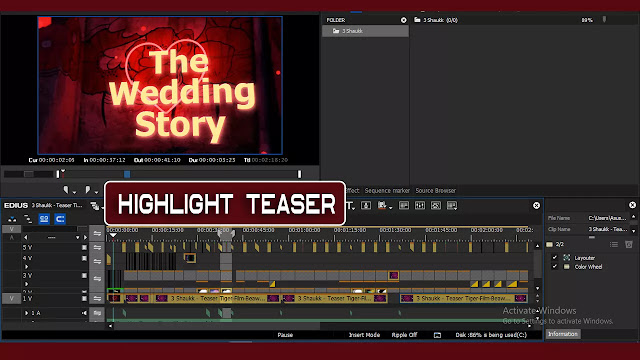Switch to the Source Browser tab

436,191
